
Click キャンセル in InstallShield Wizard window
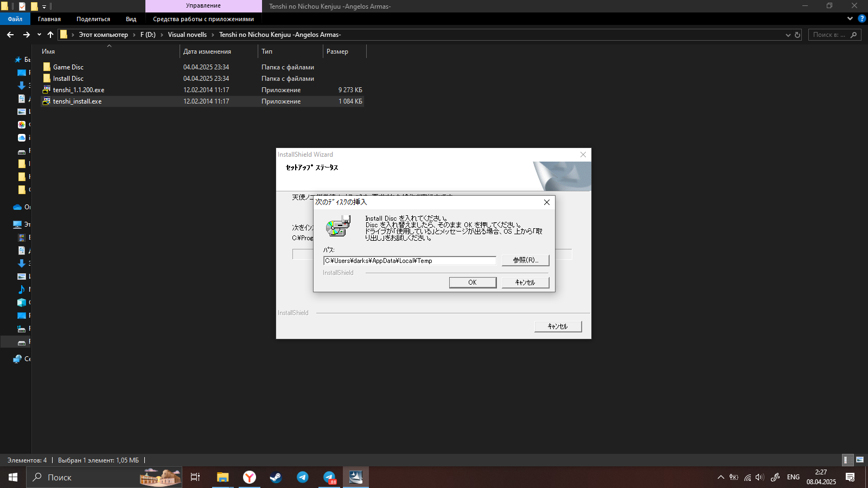click(x=558, y=326)
